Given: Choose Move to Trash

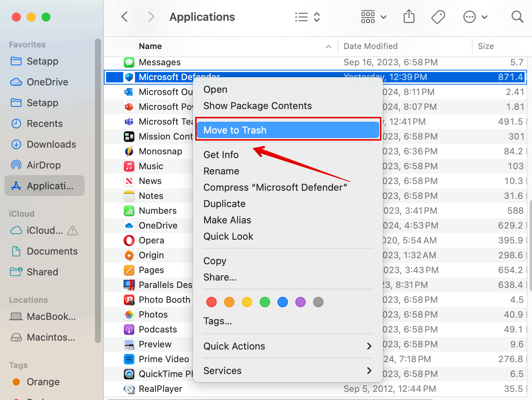Looking at the screenshot, I should [288, 130].
